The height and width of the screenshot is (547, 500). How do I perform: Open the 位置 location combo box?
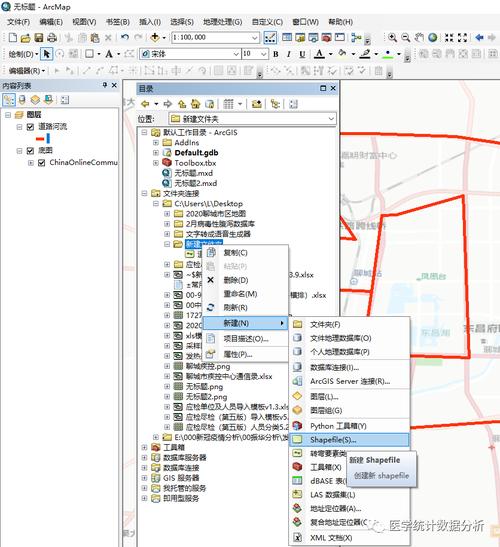[253, 119]
